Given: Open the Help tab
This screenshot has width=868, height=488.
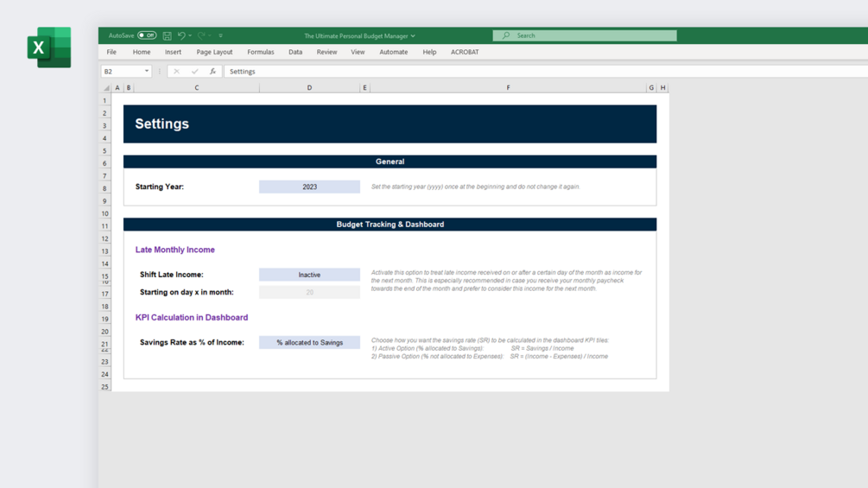Looking at the screenshot, I should point(429,52).
